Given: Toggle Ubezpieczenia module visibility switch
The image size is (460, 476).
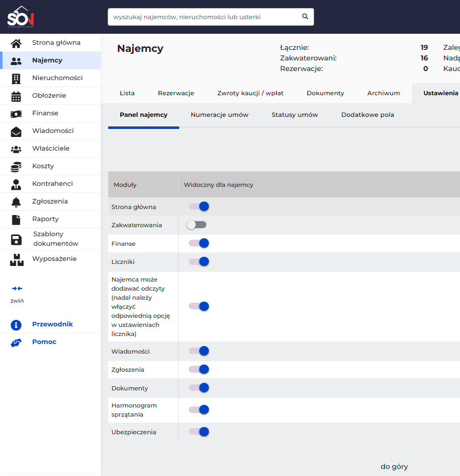Looking at the screenshot, I should point(199,432).
